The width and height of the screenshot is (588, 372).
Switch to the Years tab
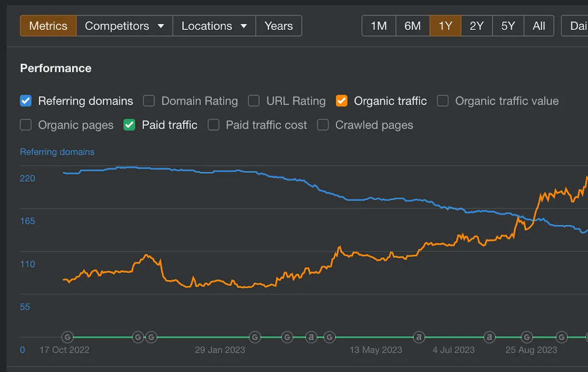pyautogui.click(x=279, y=26)
